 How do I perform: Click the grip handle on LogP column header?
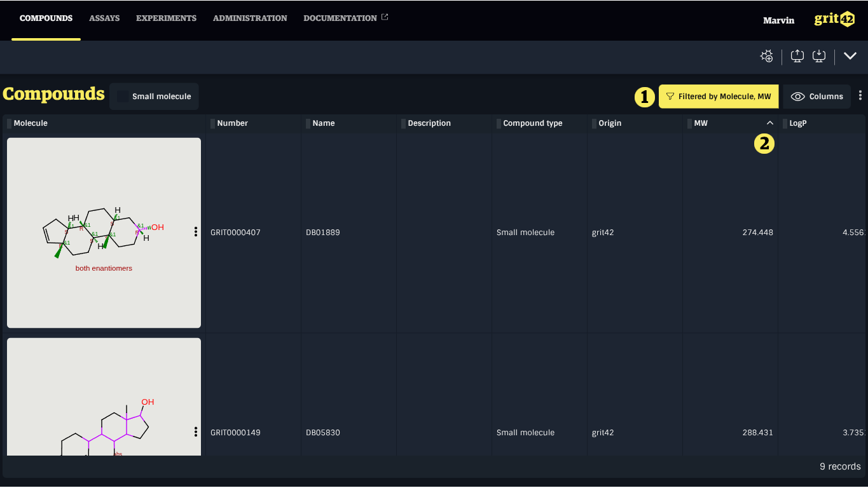785,123
